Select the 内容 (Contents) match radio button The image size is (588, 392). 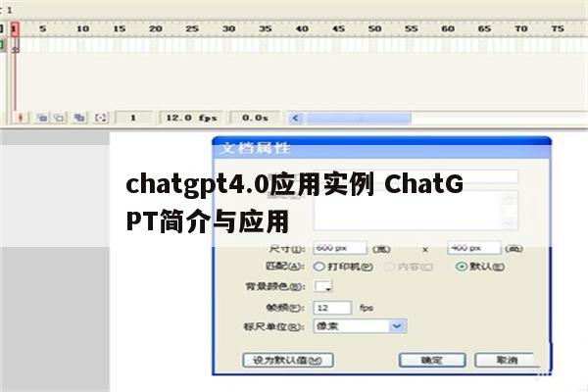(389, 267)
